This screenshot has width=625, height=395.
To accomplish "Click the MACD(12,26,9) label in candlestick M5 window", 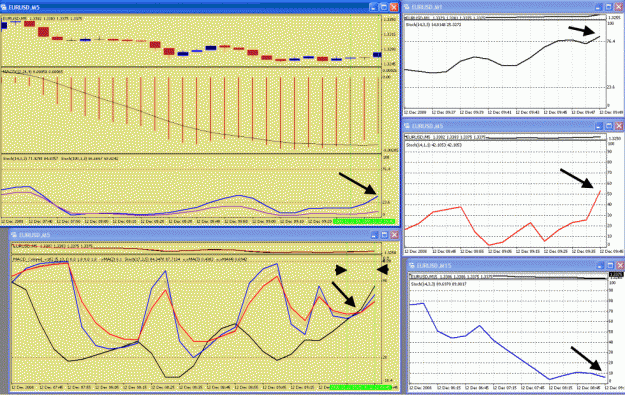I will [x=33, y=71].
